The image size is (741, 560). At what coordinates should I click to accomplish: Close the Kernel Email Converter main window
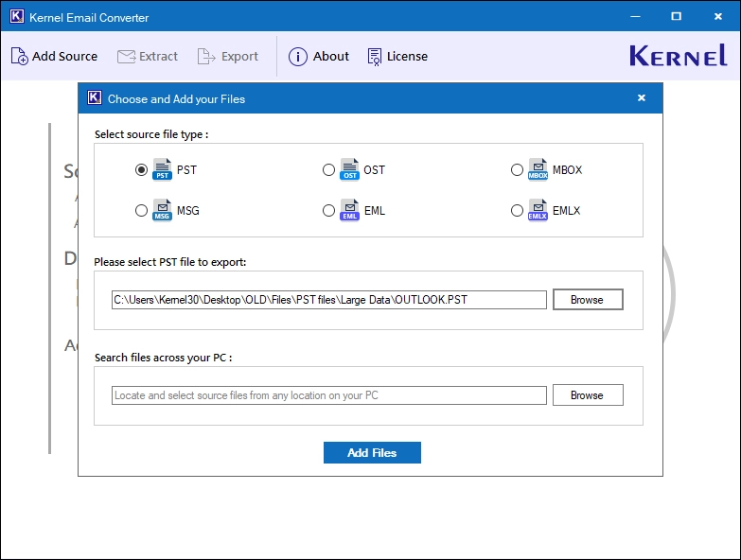pyautogui.click(x=718, y=16)
